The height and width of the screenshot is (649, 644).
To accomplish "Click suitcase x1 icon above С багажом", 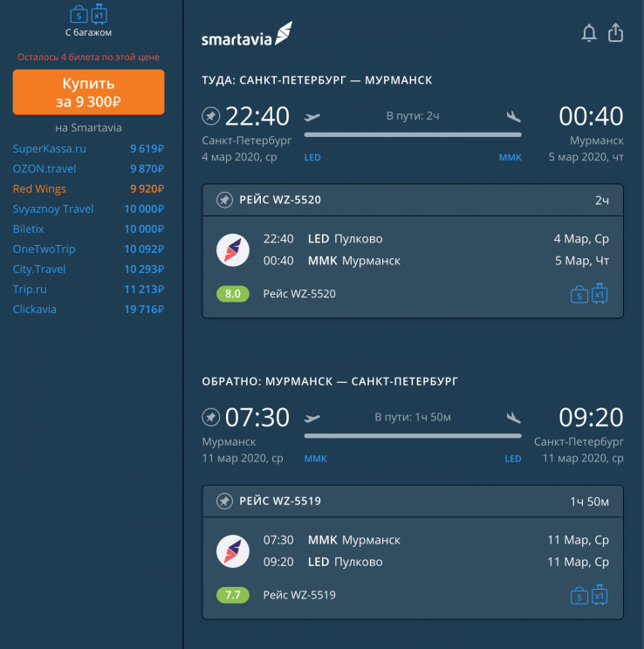I will (99, 14).
